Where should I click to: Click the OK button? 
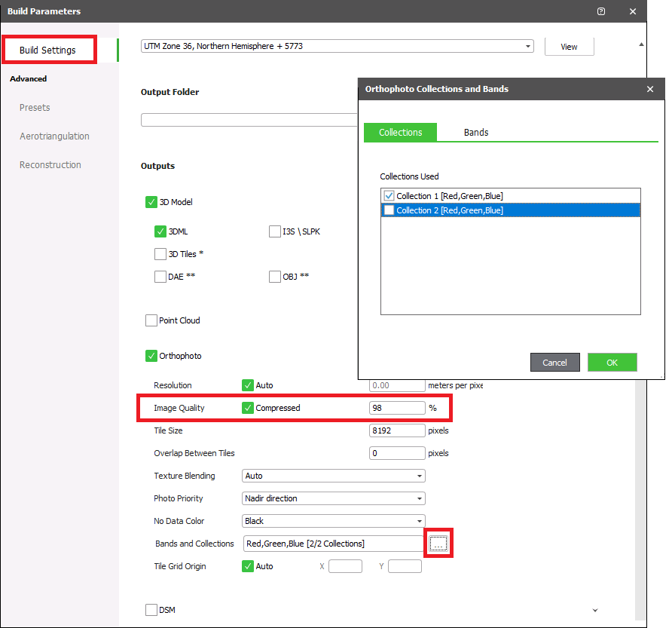(x=612, y=363)
